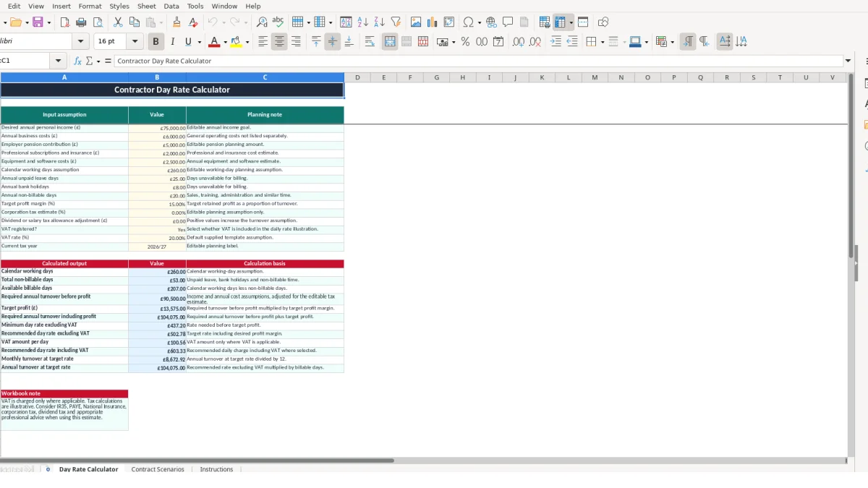Open the Data menu
Viewport: 868px width, 488px height.
[171, 6]
